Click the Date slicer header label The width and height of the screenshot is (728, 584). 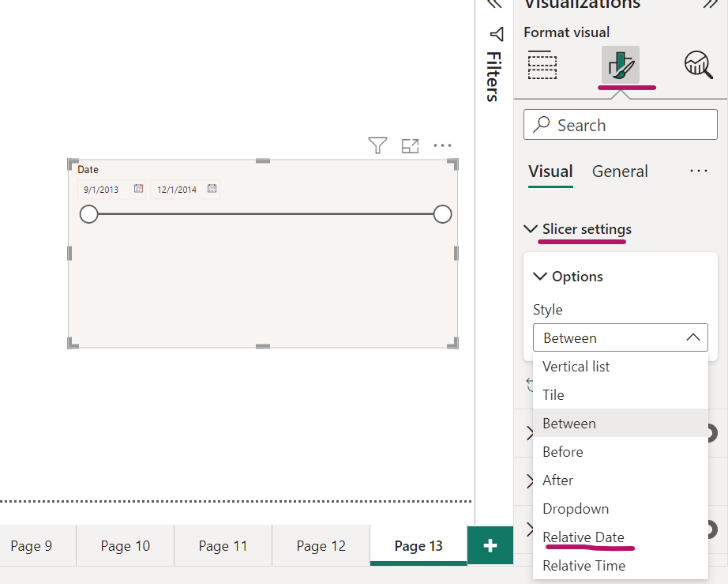click(x=88, y=169)
